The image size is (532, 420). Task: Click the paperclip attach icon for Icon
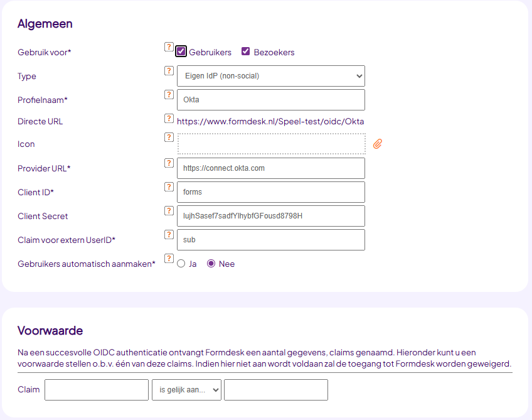tap(378, 144)
